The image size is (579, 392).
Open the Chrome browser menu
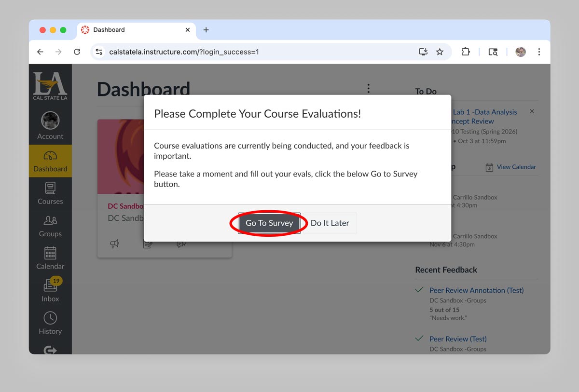coord(539,52)
